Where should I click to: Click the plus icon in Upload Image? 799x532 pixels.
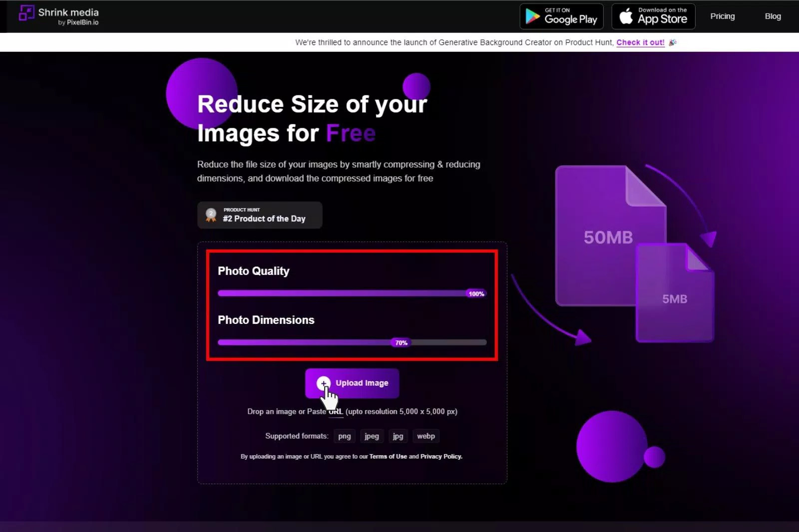click(324, 383)
